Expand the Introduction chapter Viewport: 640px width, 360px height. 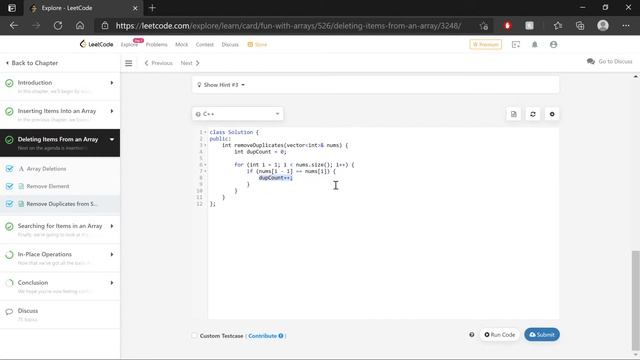pos(112,83)
